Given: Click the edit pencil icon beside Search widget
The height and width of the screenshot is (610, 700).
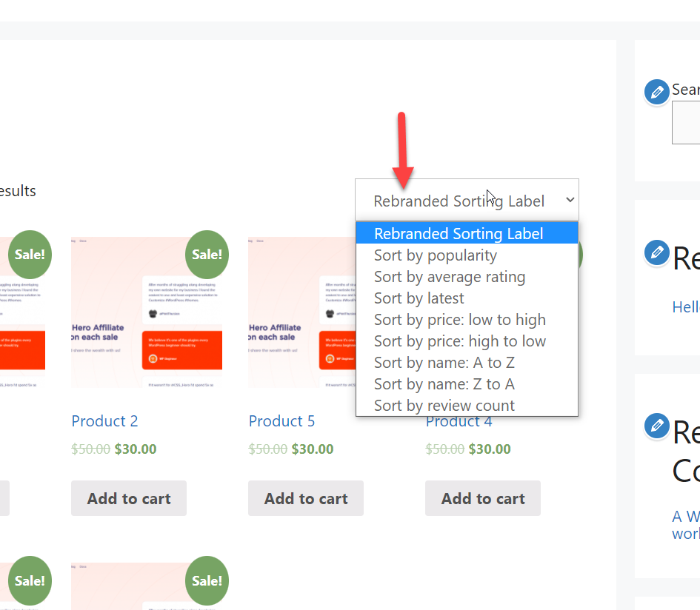Looking at the screenshot, I should coord(657,92).
